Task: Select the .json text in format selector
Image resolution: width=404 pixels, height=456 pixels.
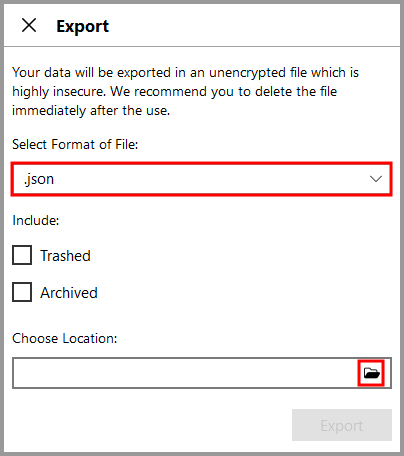Action: (x=39, y=179)
